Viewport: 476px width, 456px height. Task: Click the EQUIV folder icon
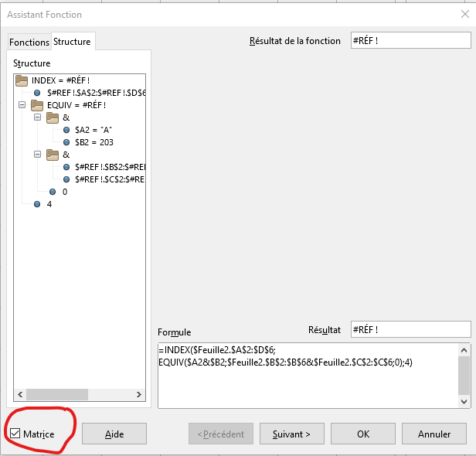coord(36,104)
